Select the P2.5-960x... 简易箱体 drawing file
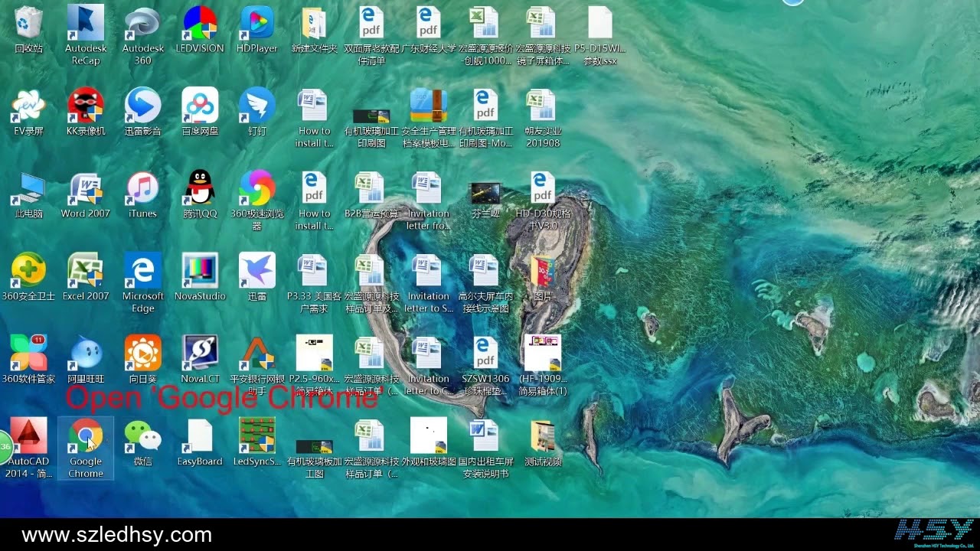This screenshot has height=551, width=980. click(314, 366)
